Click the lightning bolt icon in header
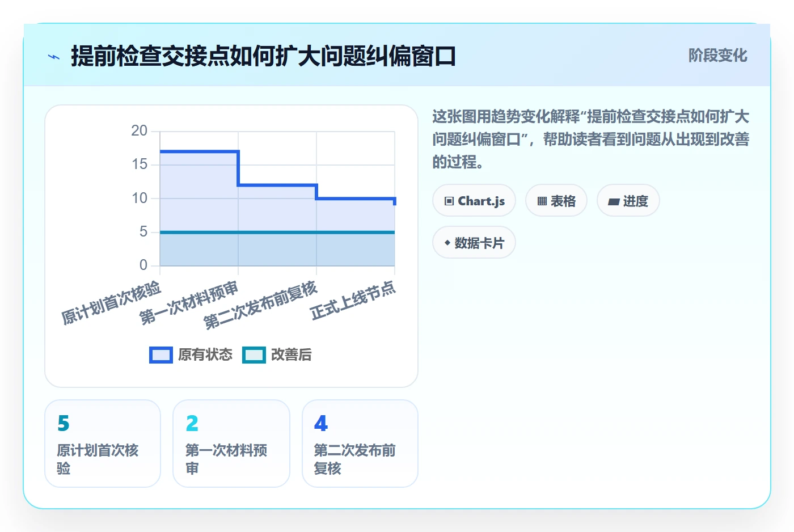The height and width of the screenshot is (532, 794). (x=54, y=57)
